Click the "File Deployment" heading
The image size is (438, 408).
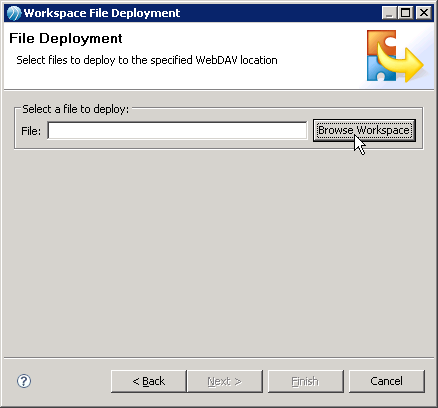pyautogui.click(x=66, y=38)
